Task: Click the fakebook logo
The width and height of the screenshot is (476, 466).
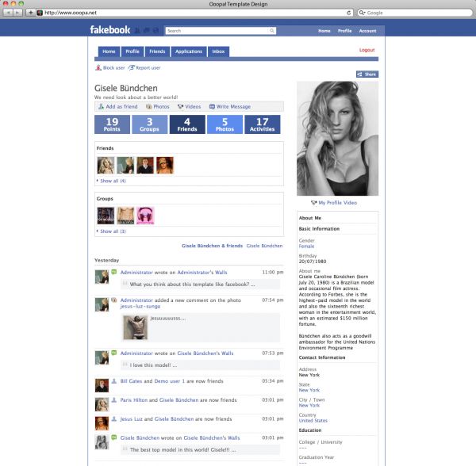Action: [x=110, y=30]
